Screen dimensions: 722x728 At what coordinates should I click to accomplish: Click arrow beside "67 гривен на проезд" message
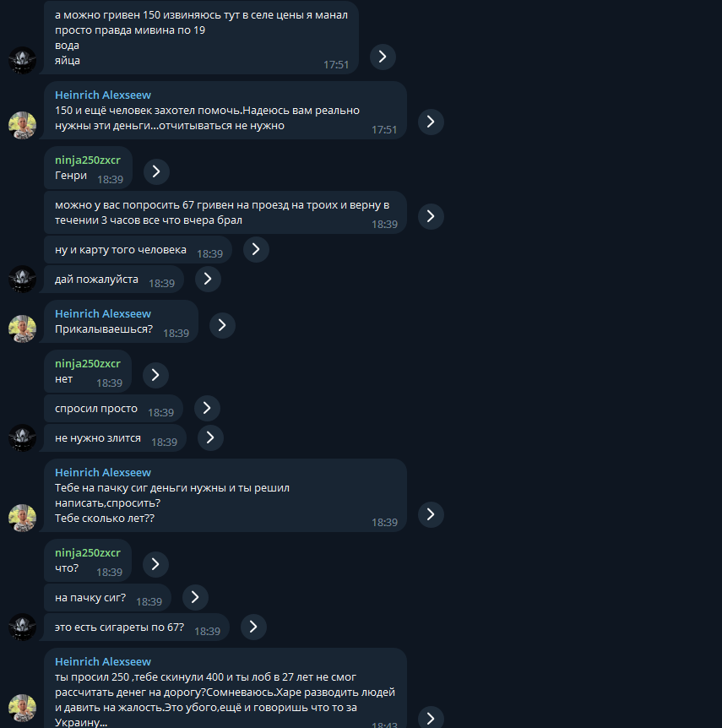pos(431,216)
